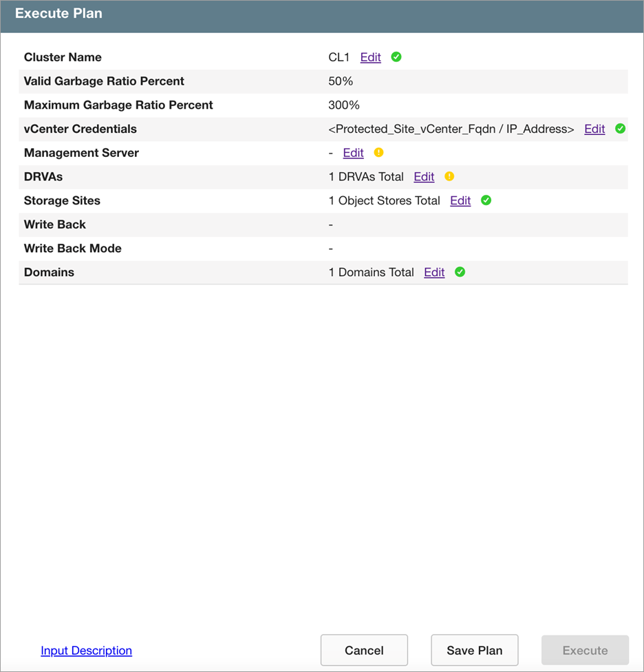Select the 300% Maximum Garbage Ratio value
644x672 pixels.
(344, 105)
